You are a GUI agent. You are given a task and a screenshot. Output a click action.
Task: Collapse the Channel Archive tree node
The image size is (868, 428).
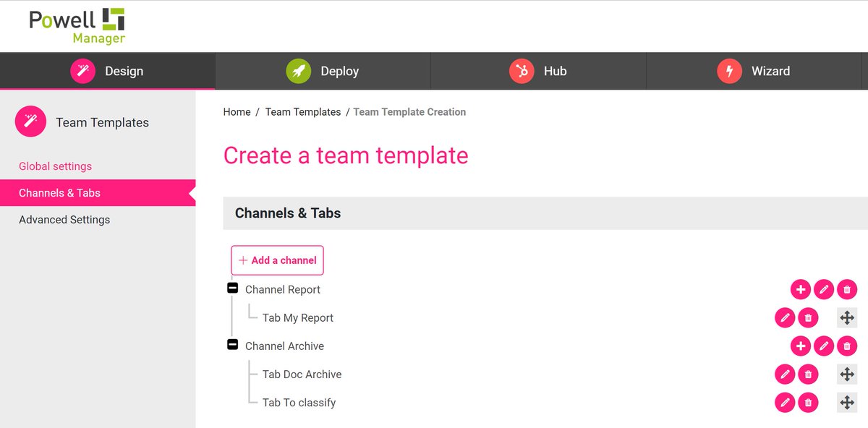(x=233, y=345)
